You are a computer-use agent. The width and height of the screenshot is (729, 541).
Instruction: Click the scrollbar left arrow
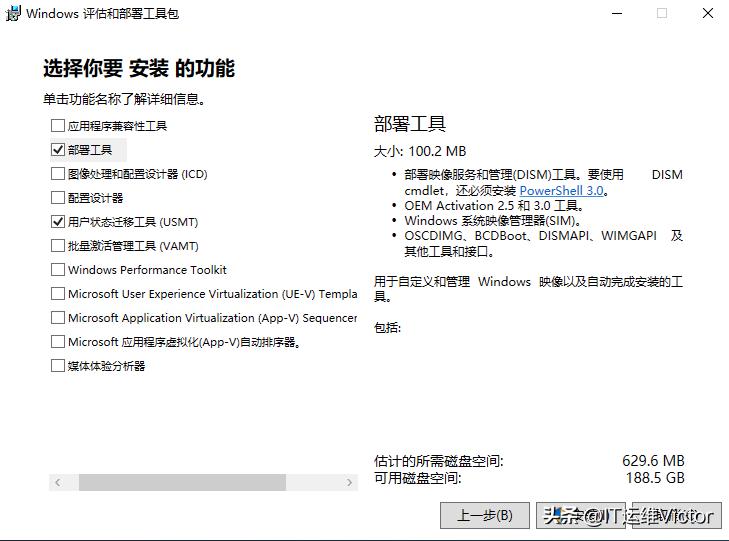point(58,482)
